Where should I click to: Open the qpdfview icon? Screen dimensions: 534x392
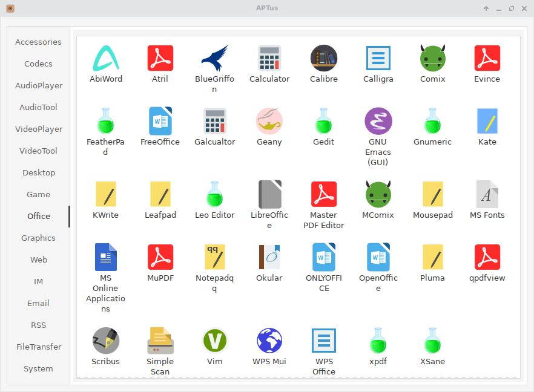pos(487,257)
